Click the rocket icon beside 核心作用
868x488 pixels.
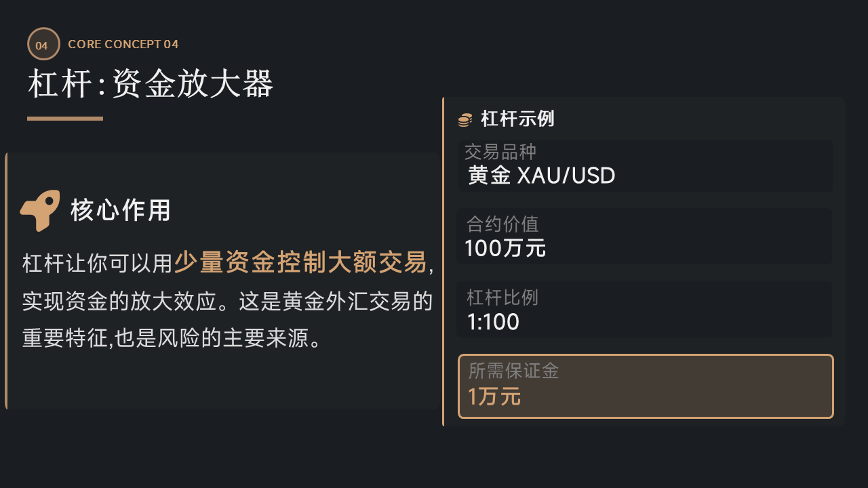coord(39,210)
